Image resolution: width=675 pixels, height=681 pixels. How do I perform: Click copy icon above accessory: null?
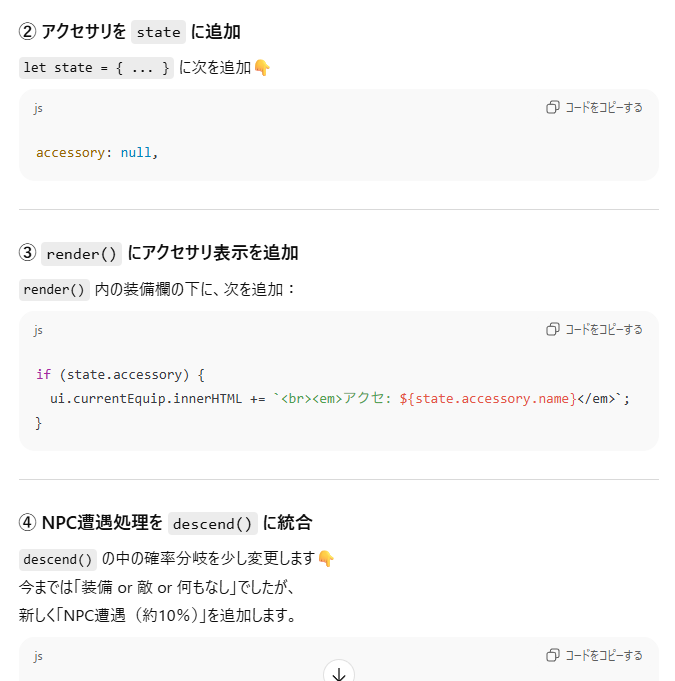coord(553,107)
